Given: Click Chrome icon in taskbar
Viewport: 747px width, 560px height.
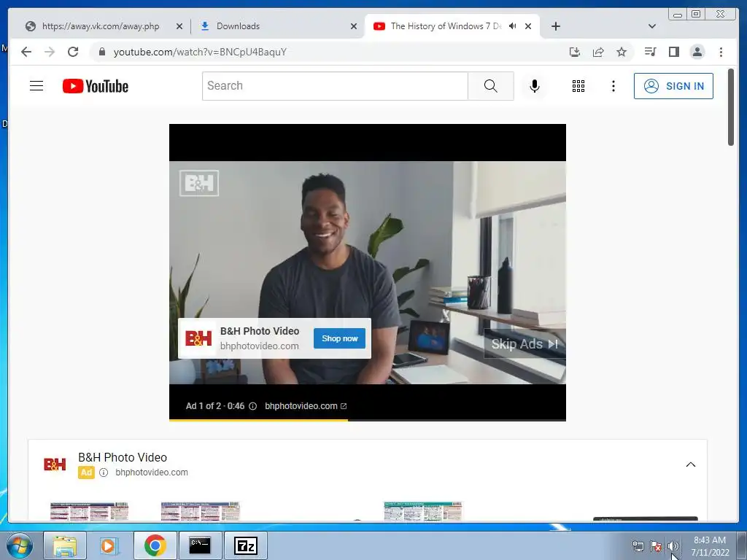Looking at the screenshot, I should [x=155, y=545].
